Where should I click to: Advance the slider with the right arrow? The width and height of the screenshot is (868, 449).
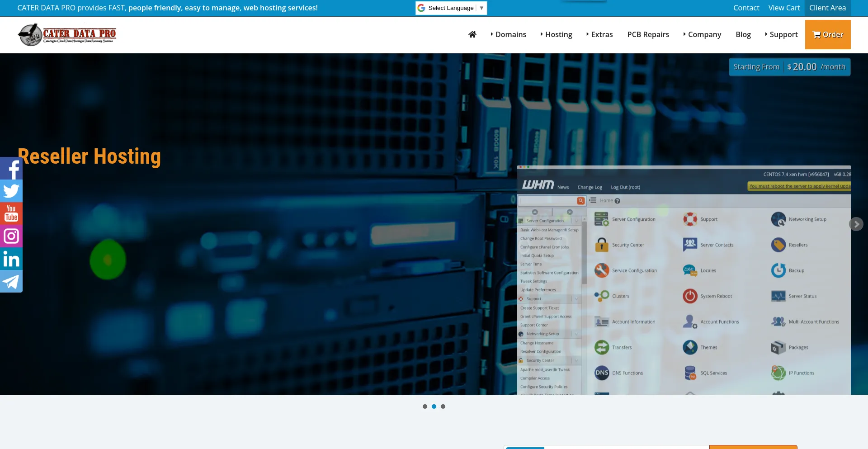click(856, 224)
